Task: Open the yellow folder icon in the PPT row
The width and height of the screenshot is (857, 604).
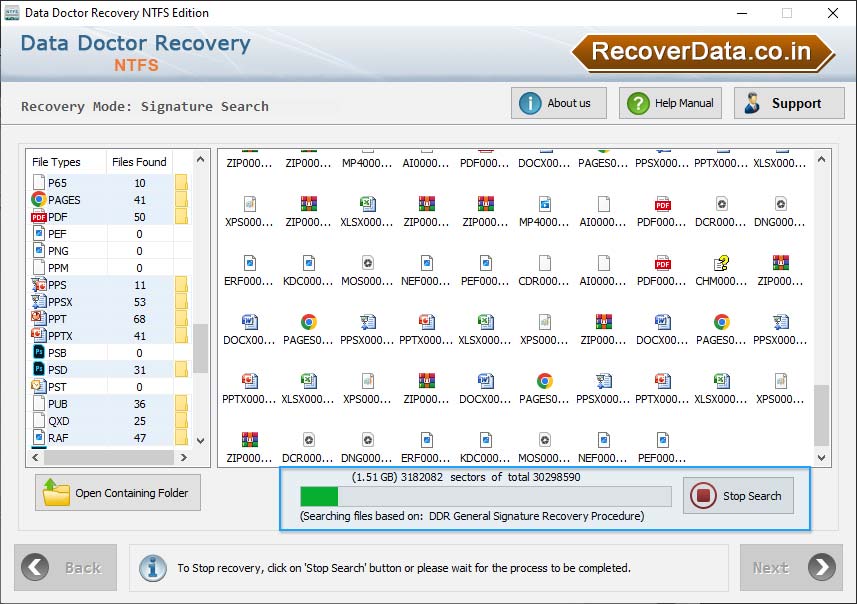Action: click(x=181, y=319)
